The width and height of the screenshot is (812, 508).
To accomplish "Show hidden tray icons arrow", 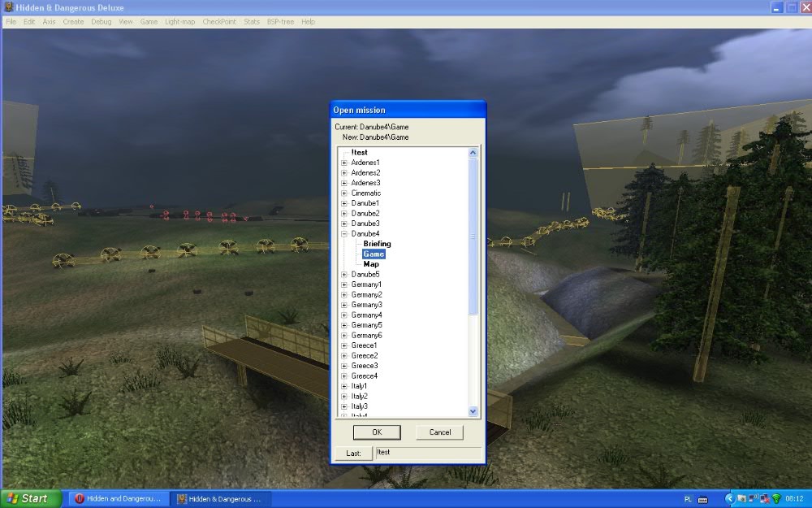I will click(730, 499).
